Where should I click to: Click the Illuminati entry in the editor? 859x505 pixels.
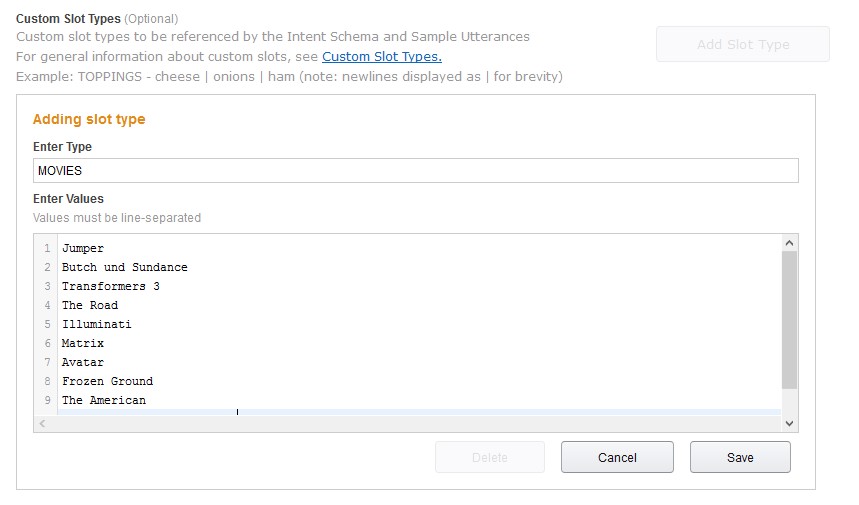click(97, 324)
